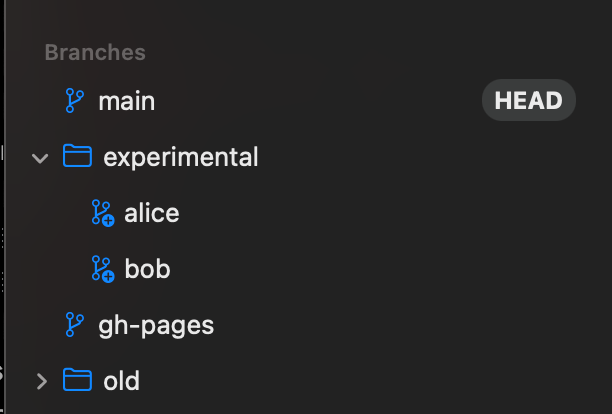The image size is (612, 414).
Task: Click the main branch icon
Action: coord(75,101)
